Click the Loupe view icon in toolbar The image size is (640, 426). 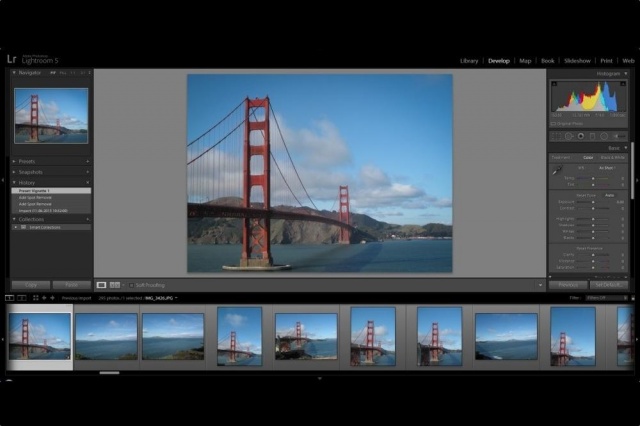pos(101,285)
